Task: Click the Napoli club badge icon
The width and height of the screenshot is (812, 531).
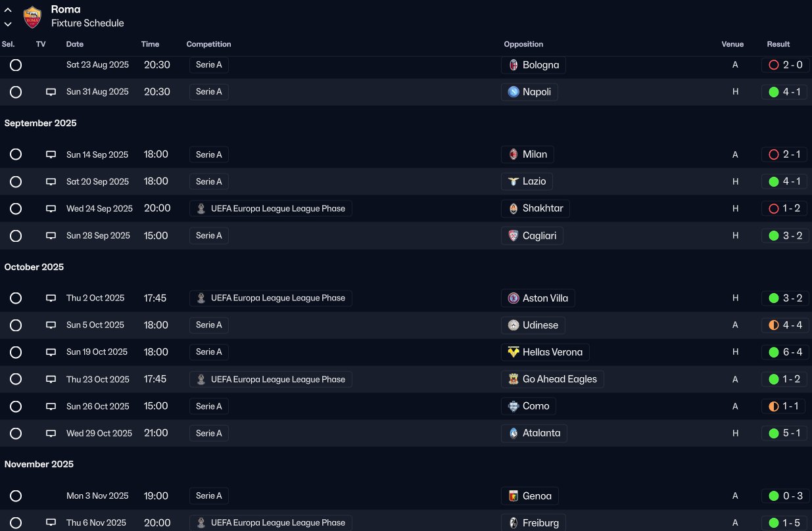Action: pyautogui.click(x=513, y=92)
